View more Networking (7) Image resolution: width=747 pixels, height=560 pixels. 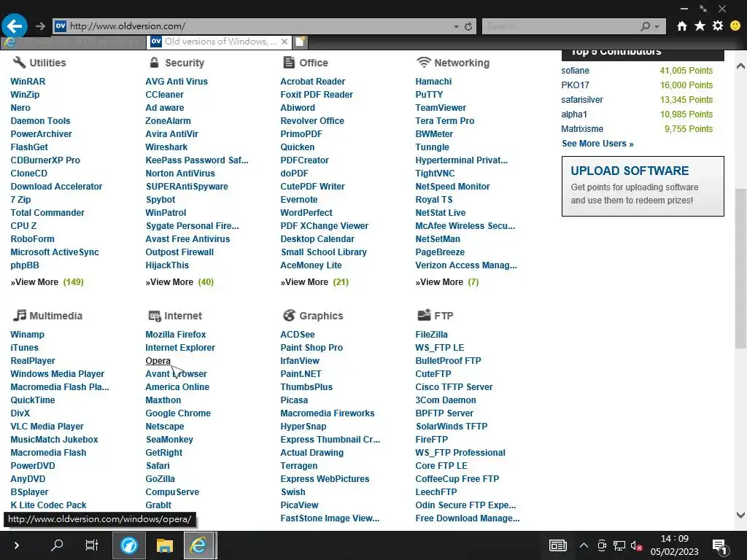(447, 282)
